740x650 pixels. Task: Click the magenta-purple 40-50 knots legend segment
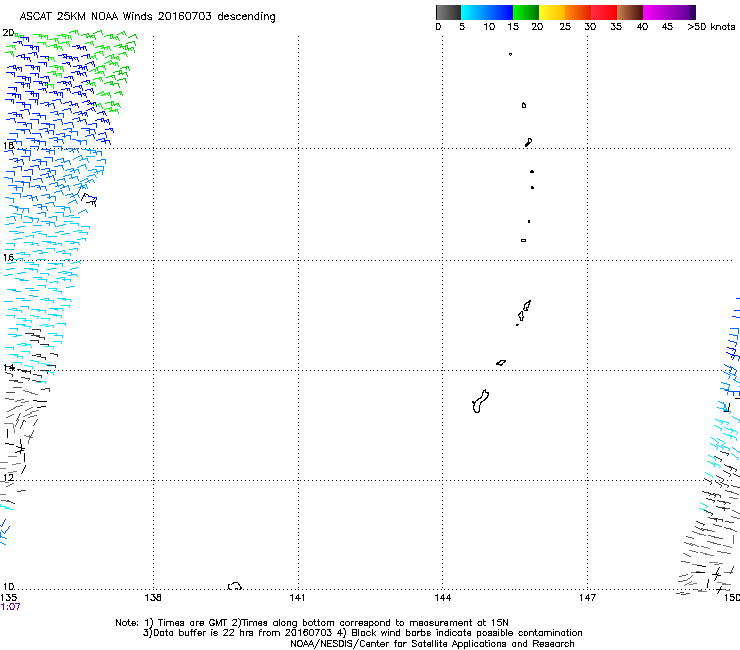point(669,12)
